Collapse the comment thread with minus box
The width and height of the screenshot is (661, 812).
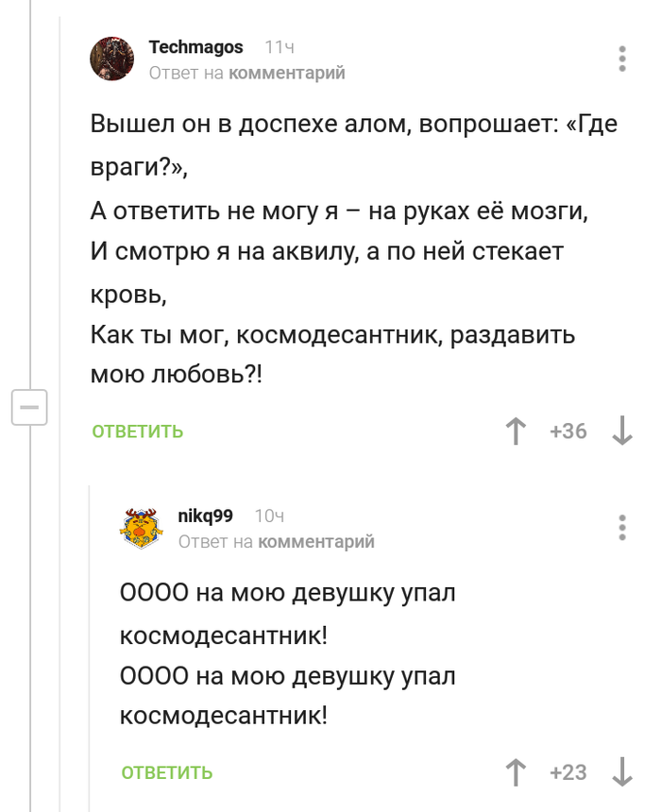point(29,408)
